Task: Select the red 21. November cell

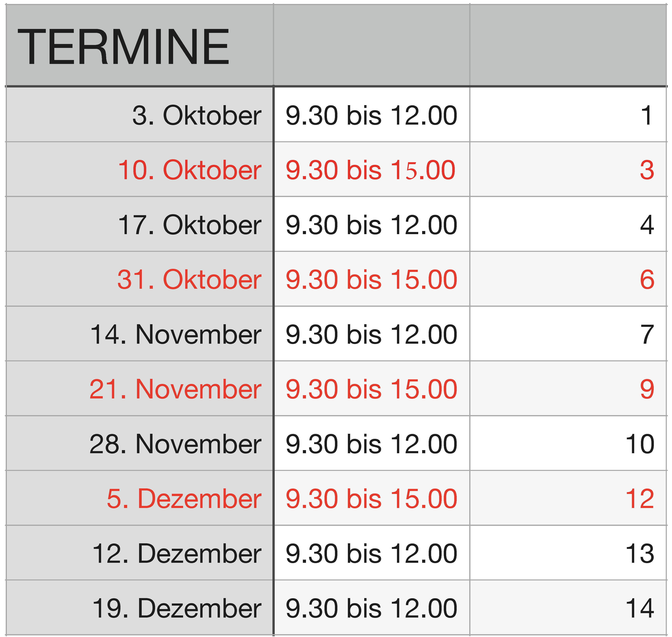Action: [x=139, y=388]
